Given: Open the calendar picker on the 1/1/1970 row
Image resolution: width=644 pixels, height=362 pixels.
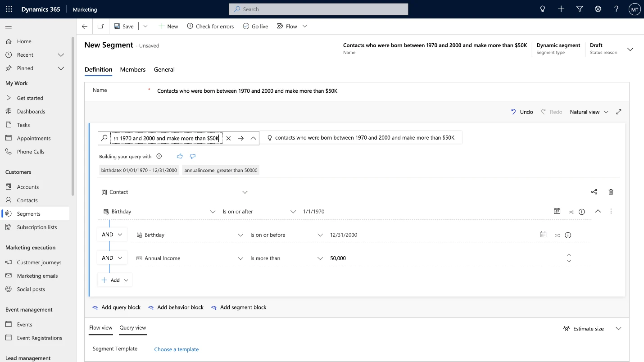Looking at the screenshot, I should [x=557, y=211].
